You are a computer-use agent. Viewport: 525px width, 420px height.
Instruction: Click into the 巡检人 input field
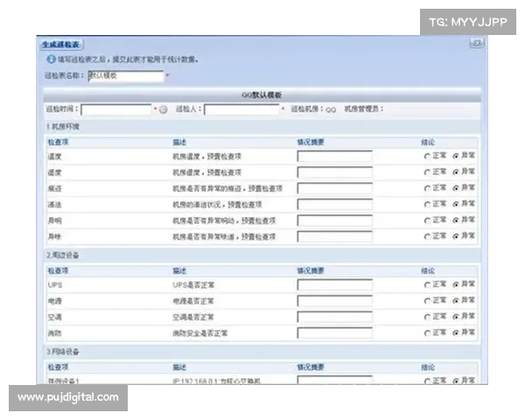[x=241, y=109]
